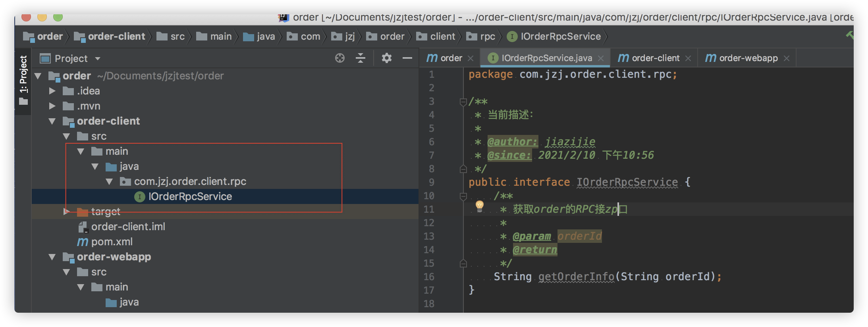Click the getOrderInfo method name in editor
The width and height of the screenshot is (868, 327).
point(576,277)
